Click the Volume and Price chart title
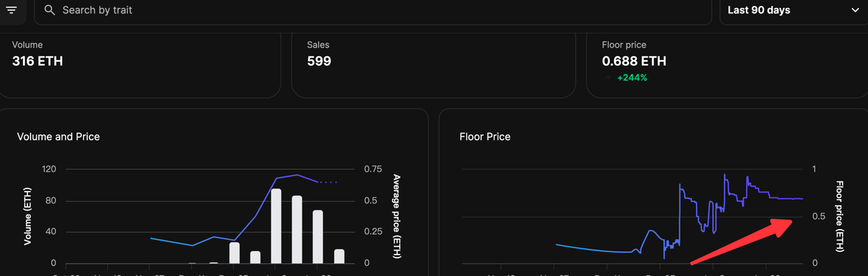The height and width of the screenshot is (276, 868). [58, 136]
